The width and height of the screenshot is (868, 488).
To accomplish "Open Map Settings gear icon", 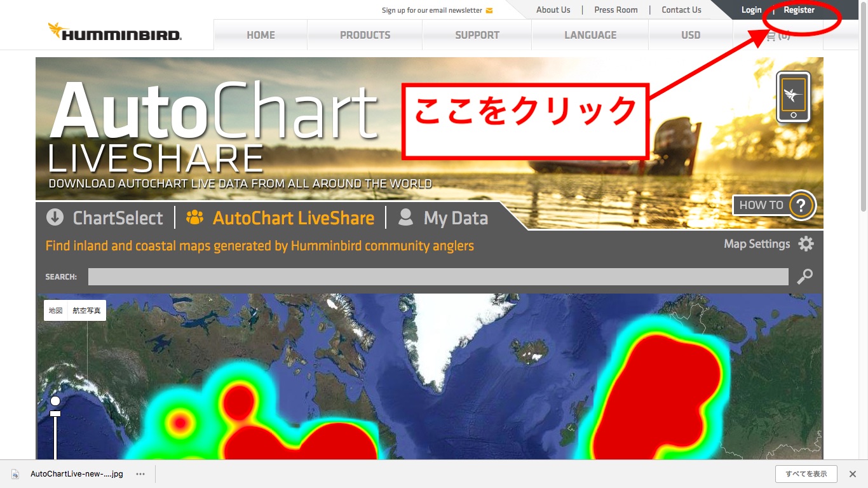I will pyautogui.click(x=806, y=244).
